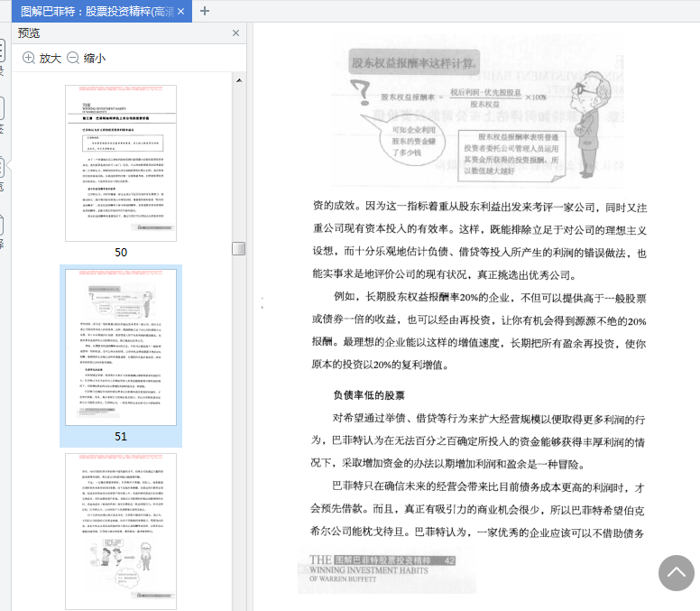This screenshot has width=700, height=611.
Task: Click the cartoon Buffett figure illustration
Action: pos(591,125)
